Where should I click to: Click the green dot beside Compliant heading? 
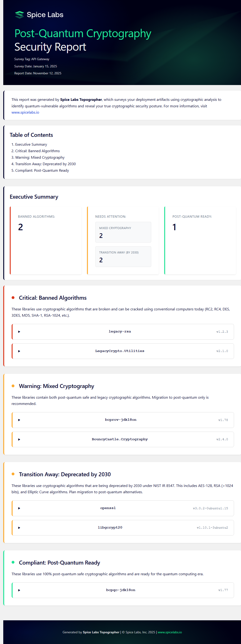pyautogui.click(x=14, y=562)
